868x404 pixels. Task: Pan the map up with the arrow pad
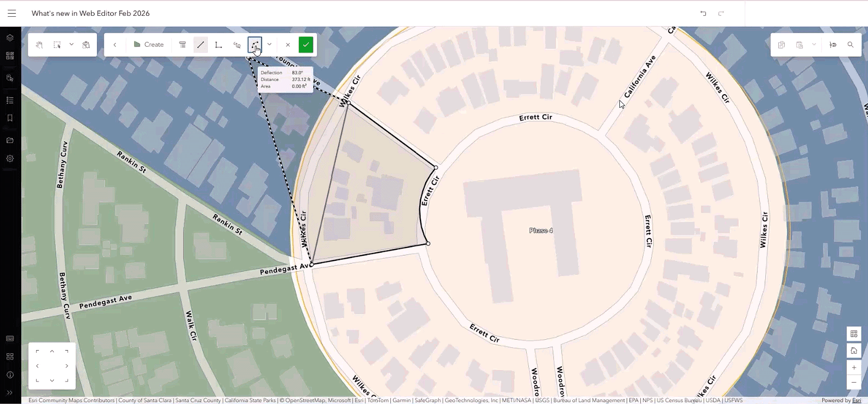pyautogui.click(x=52, y=351)
